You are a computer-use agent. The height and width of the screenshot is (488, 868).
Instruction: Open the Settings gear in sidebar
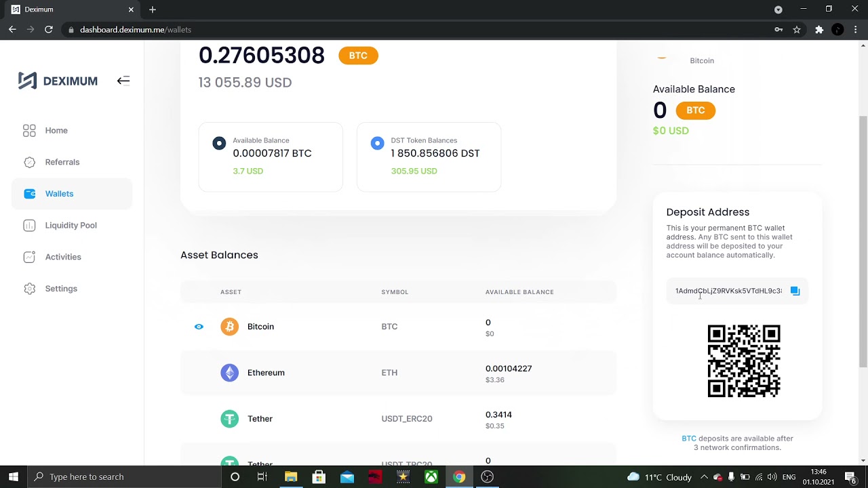(29, 289)
